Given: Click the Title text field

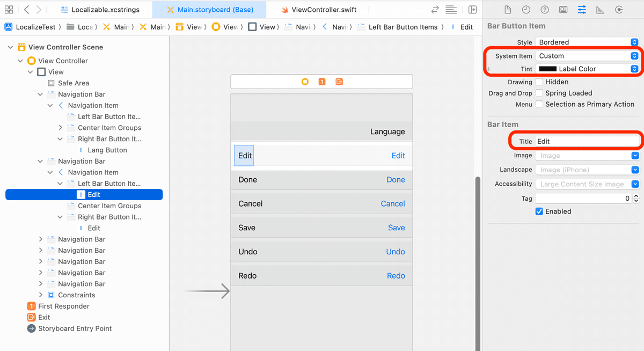Looking at the screenshot, I should pyautogui.click(x=587, y=141).
